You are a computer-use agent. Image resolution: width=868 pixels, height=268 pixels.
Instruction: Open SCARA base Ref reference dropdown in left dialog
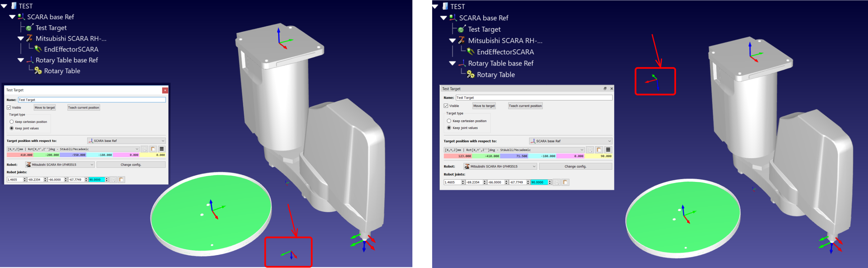point(126,141)
